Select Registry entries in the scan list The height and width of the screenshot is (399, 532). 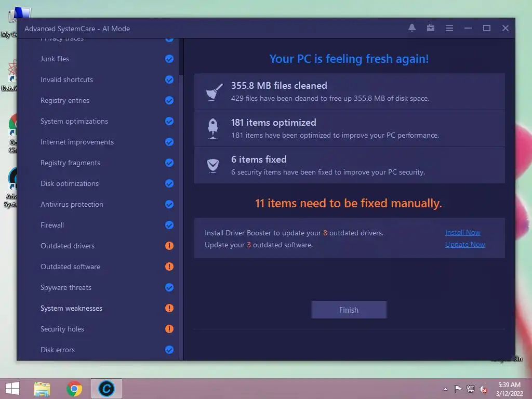click(65, 100)
